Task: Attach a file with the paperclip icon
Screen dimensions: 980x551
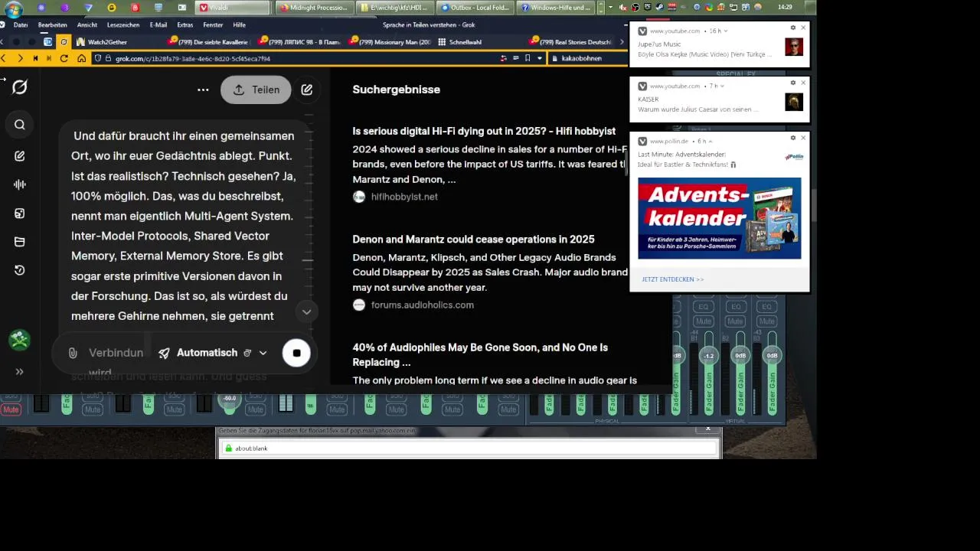Action: point(73,353)
